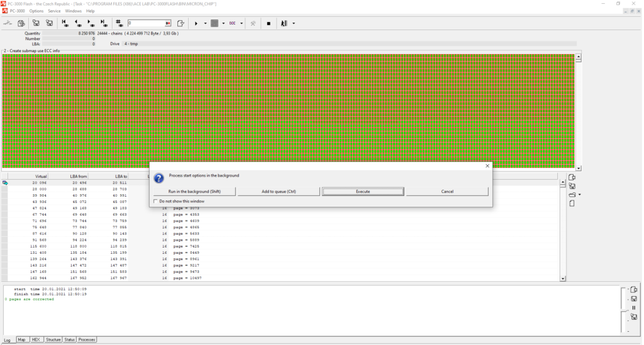The width and height of the screenshot is (644, 345).
Task: Click the ECC toolbar icon
Action: [x=232, y=23]
